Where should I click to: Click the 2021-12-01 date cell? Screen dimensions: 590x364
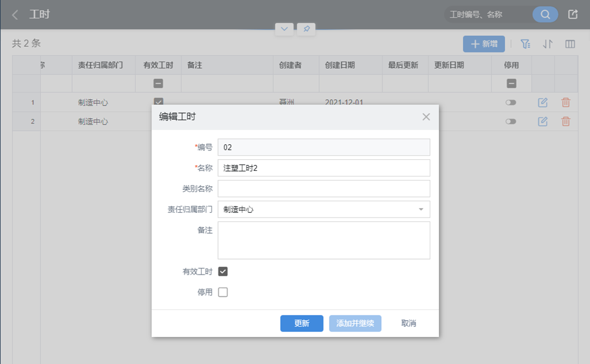tap(344, 102)
